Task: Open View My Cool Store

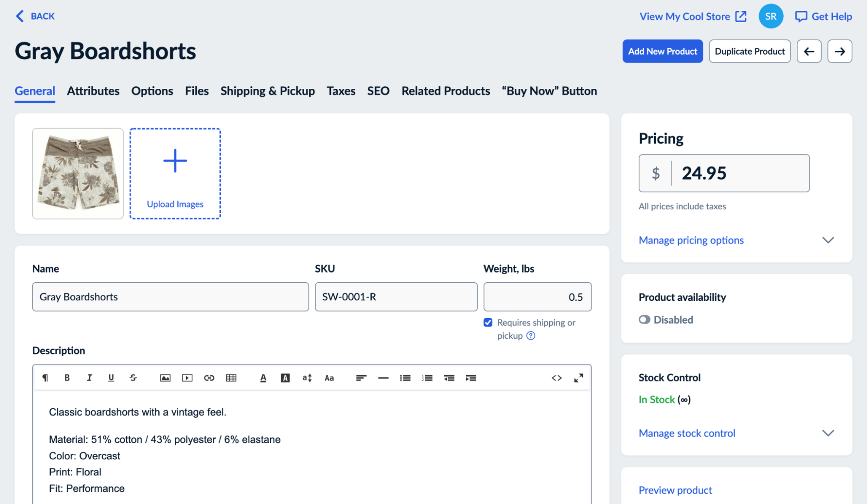Action: 684,16
